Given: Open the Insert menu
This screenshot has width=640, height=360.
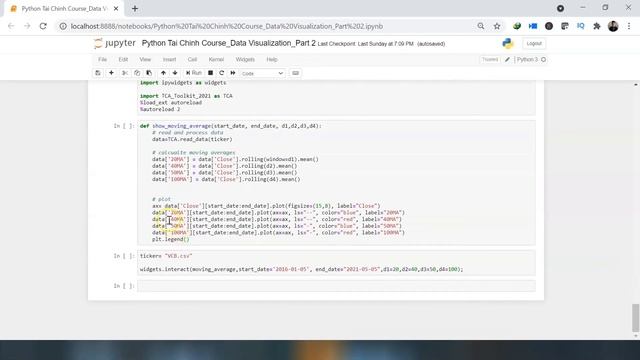Looking at the screenshot, I should [169, 60].
